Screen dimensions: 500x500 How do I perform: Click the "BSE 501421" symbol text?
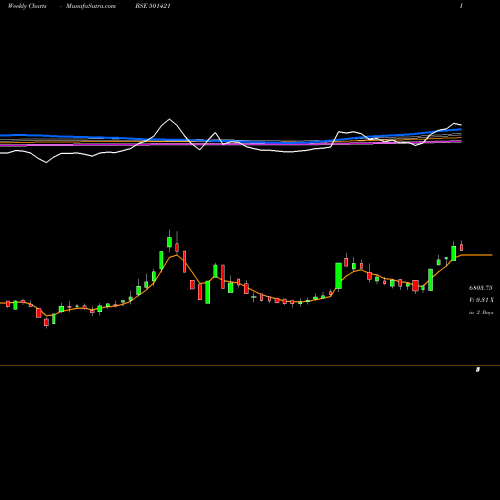[x=153, y=6]
